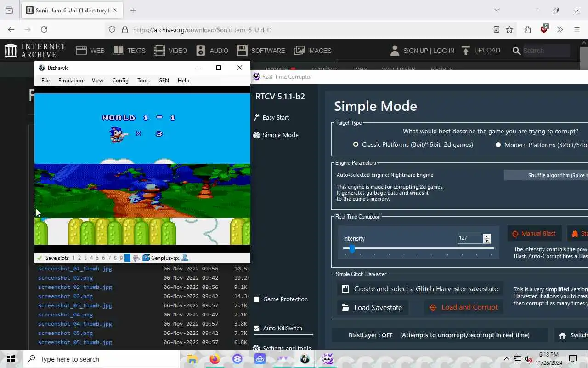Open the Config menu in Bizhawk
Image resolution: width=588 pixels, height=368 pixels.
pos(120,80)
